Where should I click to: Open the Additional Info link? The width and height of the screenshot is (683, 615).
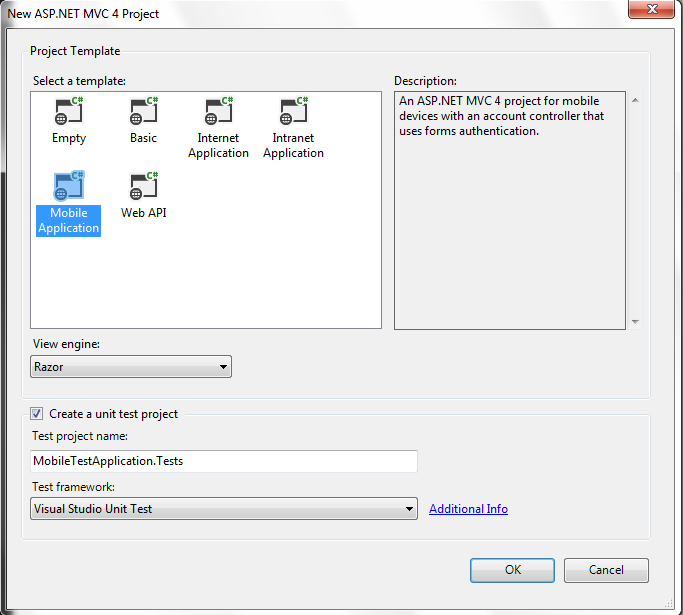coord(468,509)
